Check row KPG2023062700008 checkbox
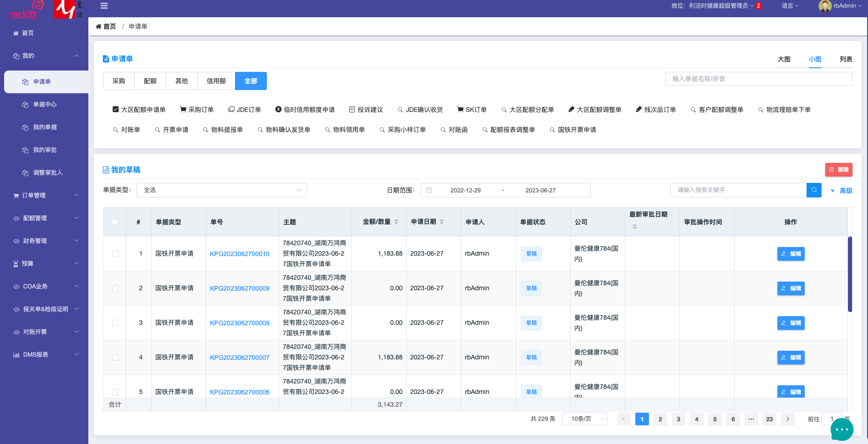Image resolution: width=868 pixels, height=444 pixels. click(x=115, y=323)
